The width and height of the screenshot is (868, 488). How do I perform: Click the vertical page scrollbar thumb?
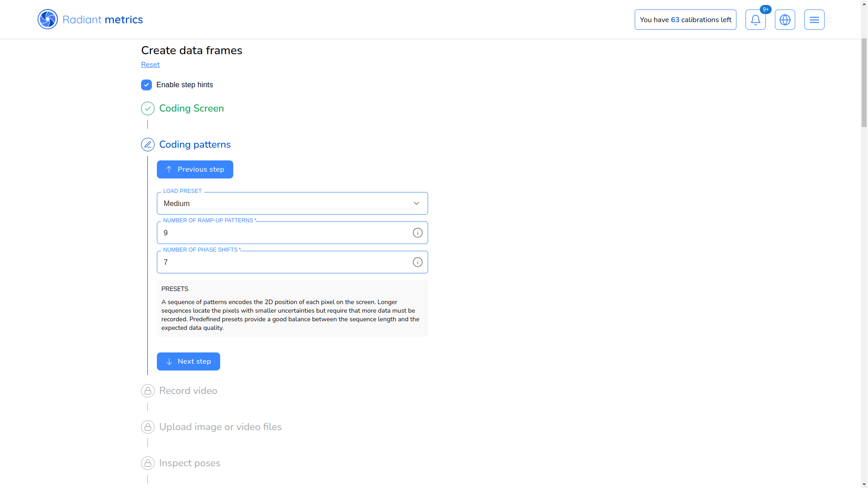point(864,84)
